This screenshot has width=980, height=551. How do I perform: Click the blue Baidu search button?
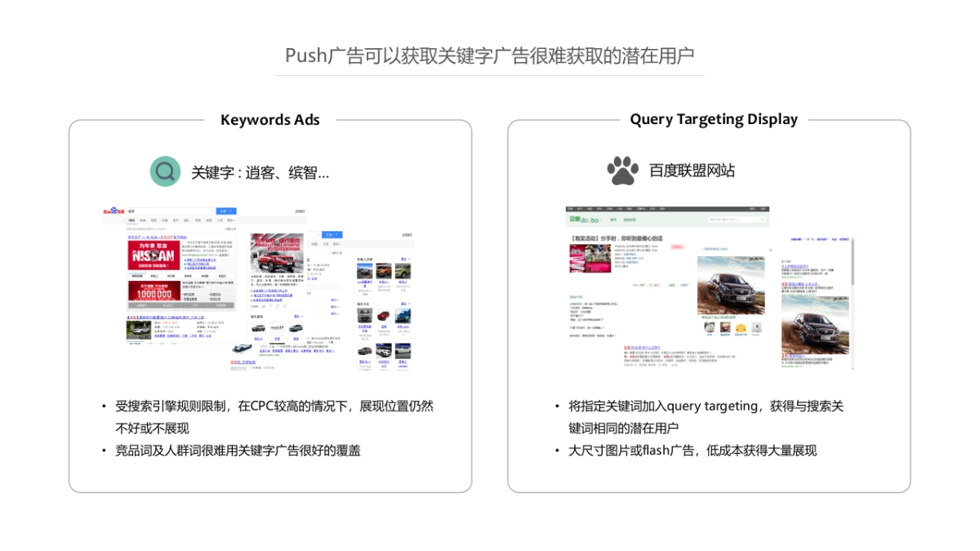(x=226, y=211)
